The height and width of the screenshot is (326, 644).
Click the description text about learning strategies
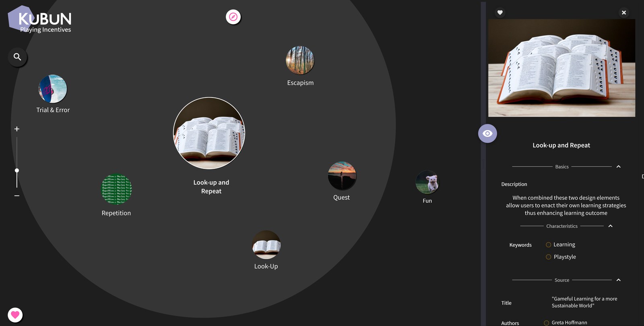(x=566, y=206)
